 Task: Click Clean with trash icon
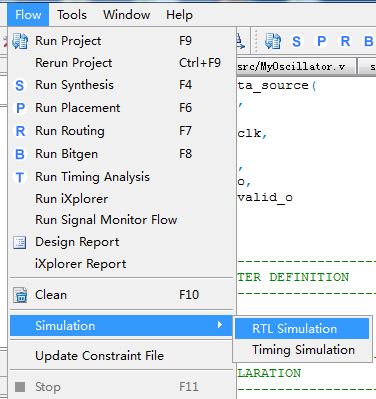pyautogui.click(x=122, y=295)
